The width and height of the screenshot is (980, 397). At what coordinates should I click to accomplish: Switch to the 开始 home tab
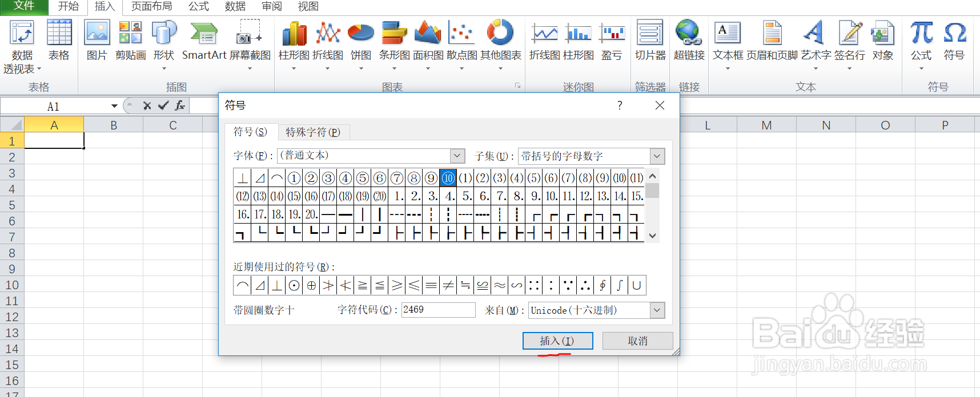click(x=68, y=6)
